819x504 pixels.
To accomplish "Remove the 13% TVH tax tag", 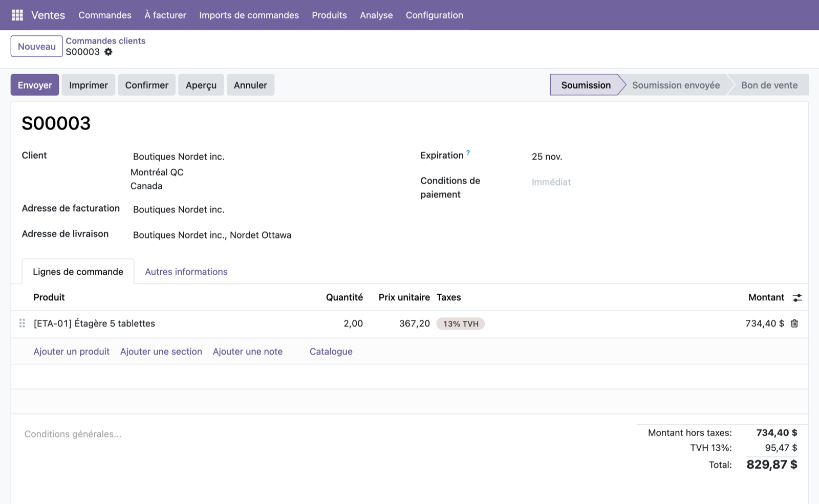I will (x=461, y=324).
